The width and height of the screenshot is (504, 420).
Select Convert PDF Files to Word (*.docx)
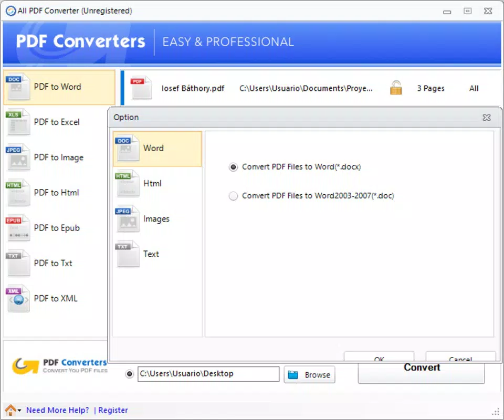tap(233, 167)
